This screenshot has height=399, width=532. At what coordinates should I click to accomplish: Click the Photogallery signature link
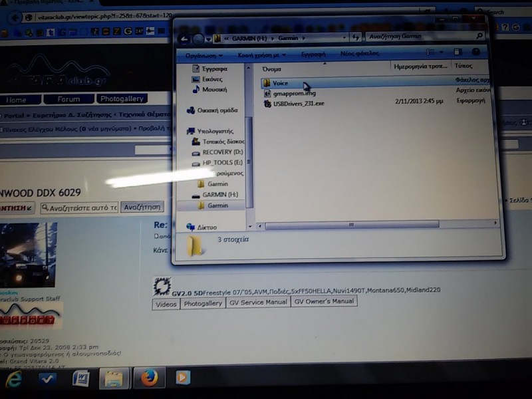click(203, 303)
